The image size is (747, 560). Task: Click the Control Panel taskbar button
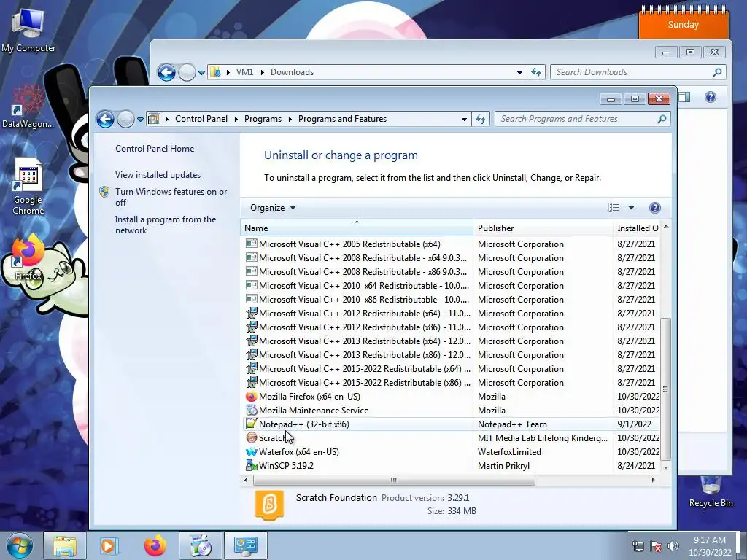point(245,545)
